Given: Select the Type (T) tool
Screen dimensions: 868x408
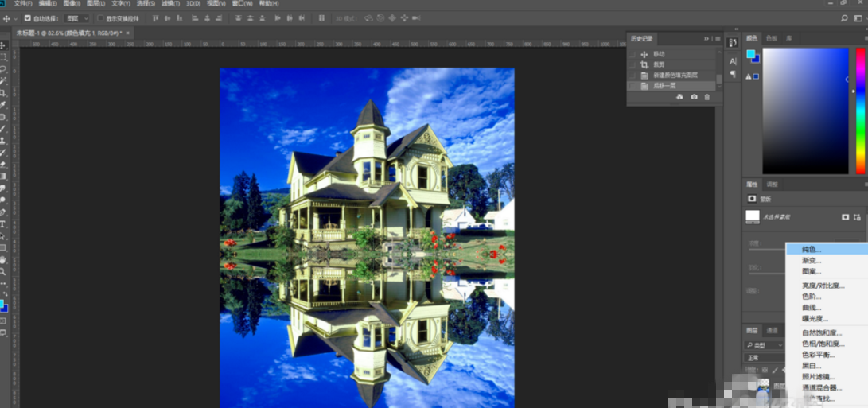Looking at the screenshot, I should (4, 224).
